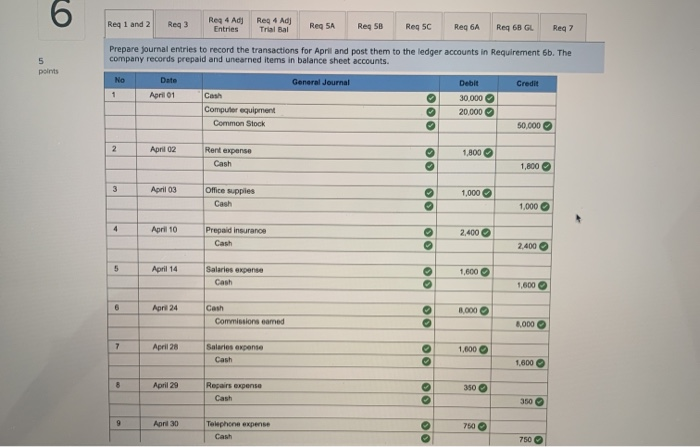Select the Rent expense account cell

pyautogui.click(x=320, y=151)
